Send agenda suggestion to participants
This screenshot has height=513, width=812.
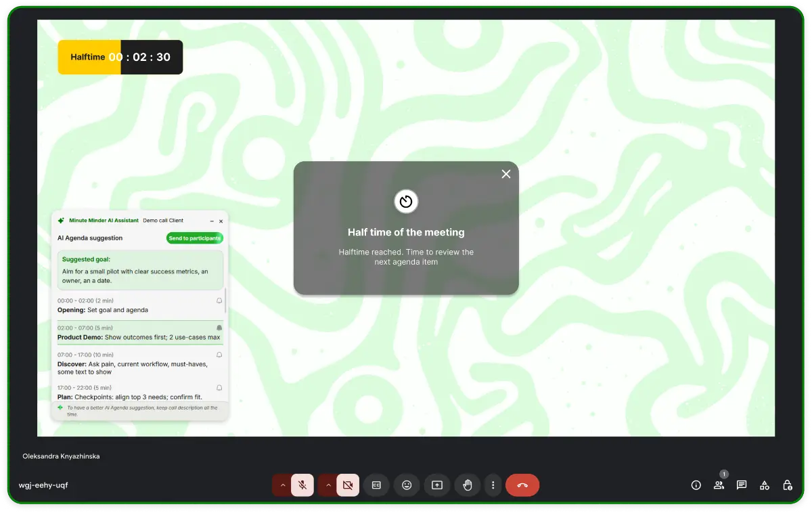click(x=195, y=238)
